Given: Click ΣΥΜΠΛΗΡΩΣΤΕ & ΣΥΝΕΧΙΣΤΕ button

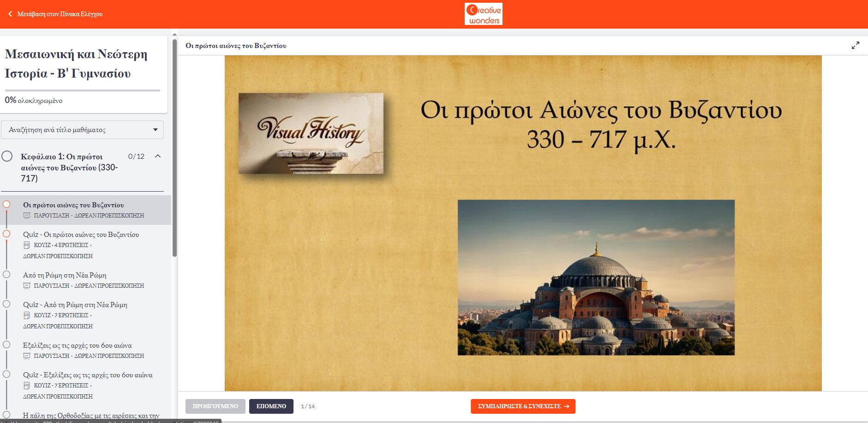Looking at the screenshot, I should [523, 406].
